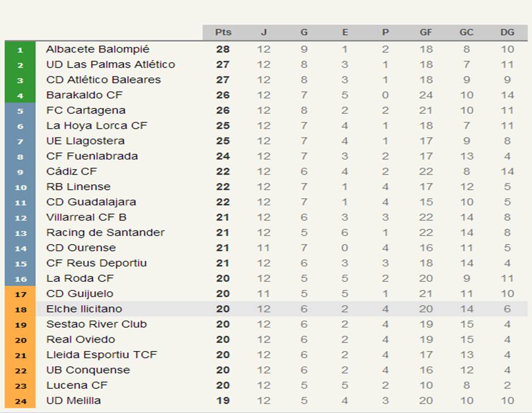
Task: Click the J column header
Action: tap(263, 32)
